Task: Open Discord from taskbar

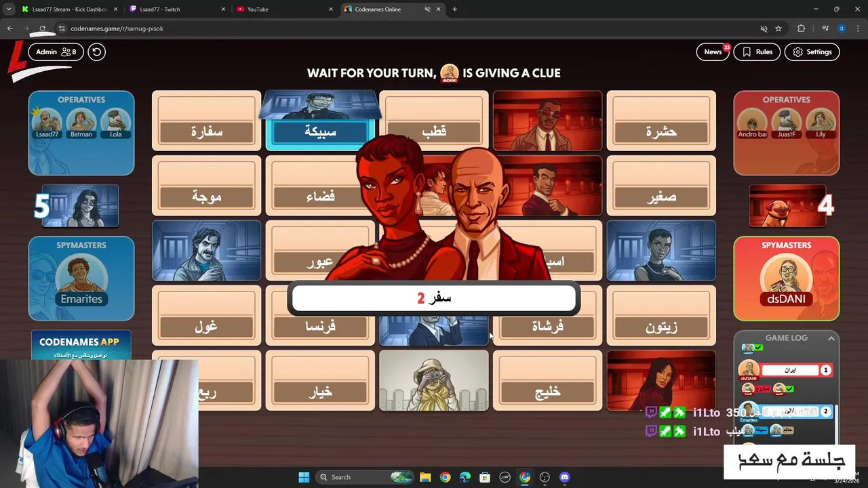Action: point(565,477)
